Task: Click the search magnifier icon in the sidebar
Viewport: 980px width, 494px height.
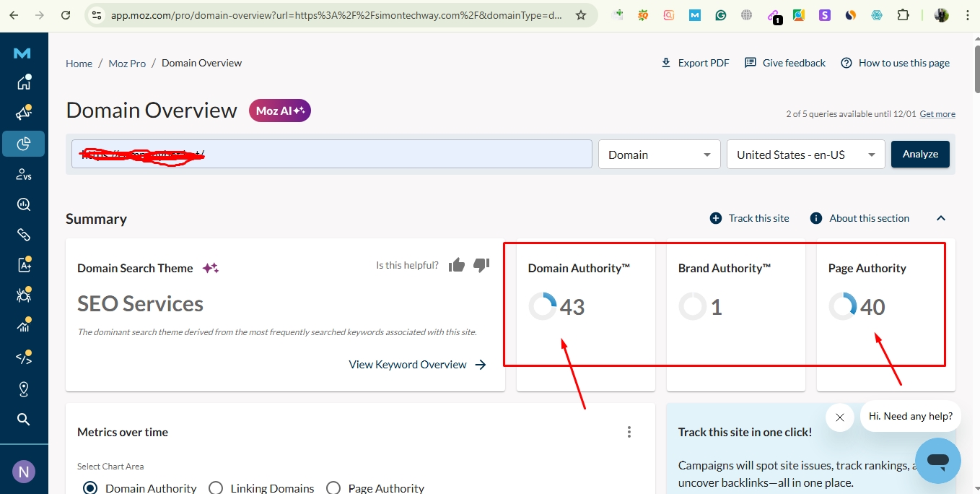Action: pos(24,420)
